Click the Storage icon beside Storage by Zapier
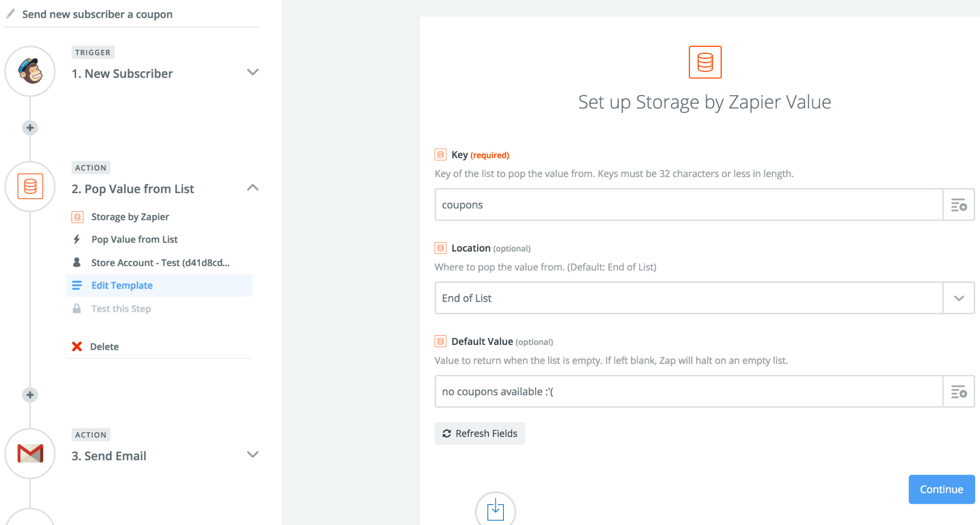 click(77, 217)
